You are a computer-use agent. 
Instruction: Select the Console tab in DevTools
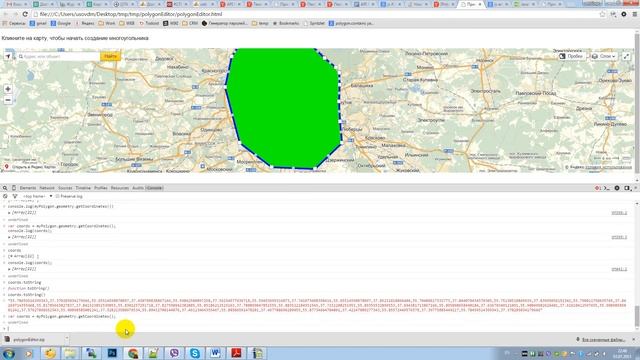click(154, 188)
